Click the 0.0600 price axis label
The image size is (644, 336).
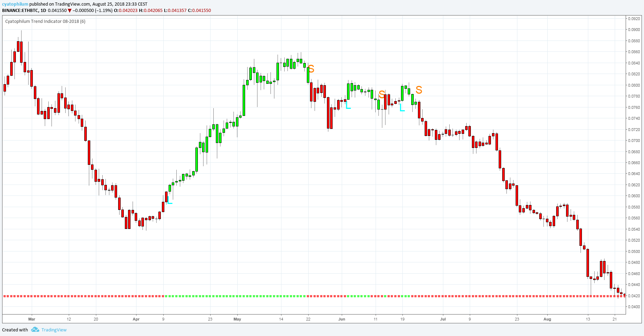pyautogui.click(x=634, y=196)
